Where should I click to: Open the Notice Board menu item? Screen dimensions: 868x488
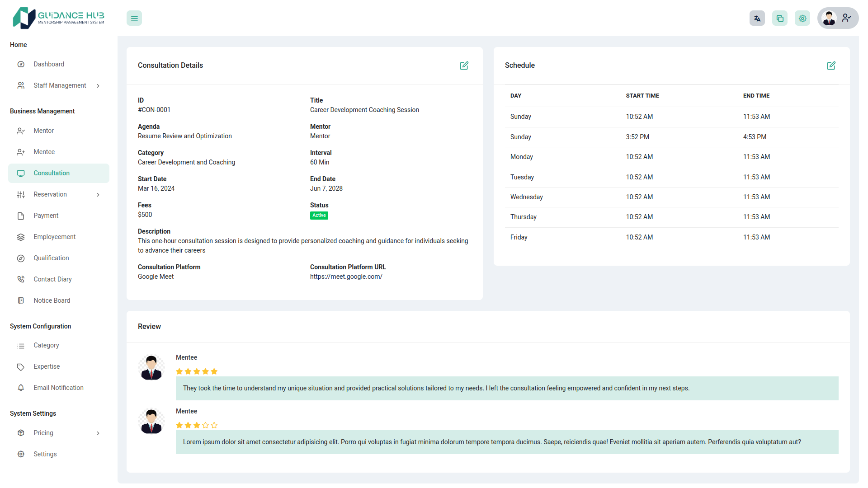pos(52,300)
